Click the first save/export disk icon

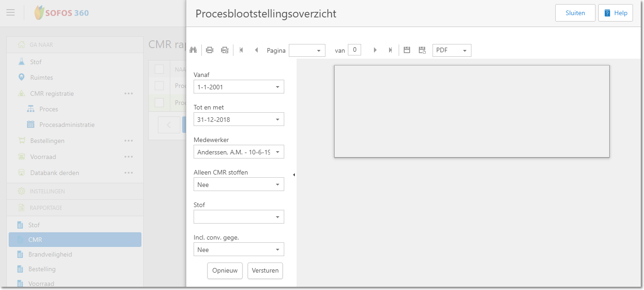tap(407, 50)
